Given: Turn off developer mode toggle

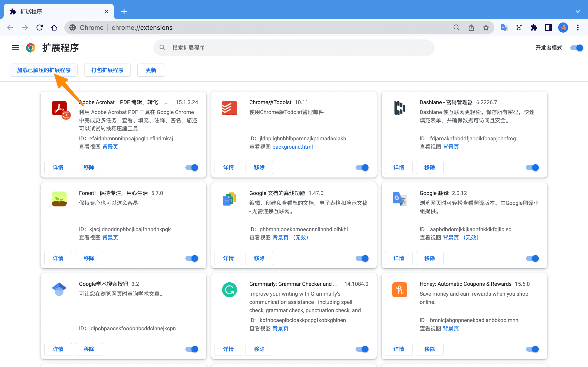Looking at the screenshot, I should 577,47.
